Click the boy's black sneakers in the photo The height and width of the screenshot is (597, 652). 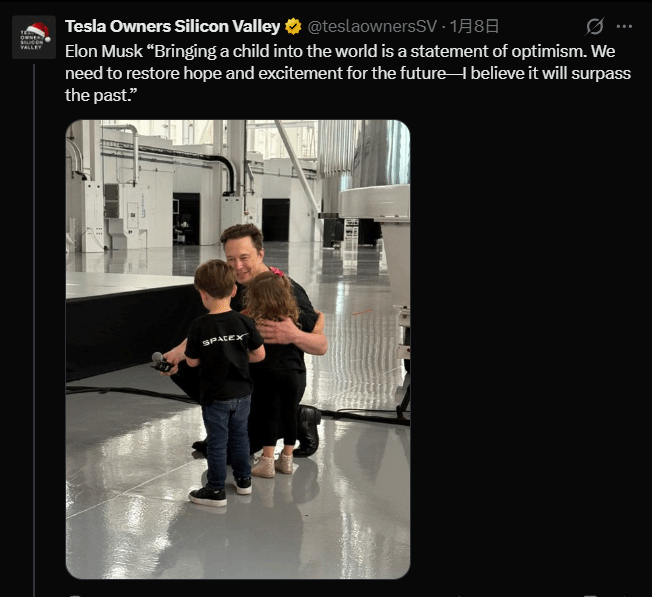pos(209,495)
